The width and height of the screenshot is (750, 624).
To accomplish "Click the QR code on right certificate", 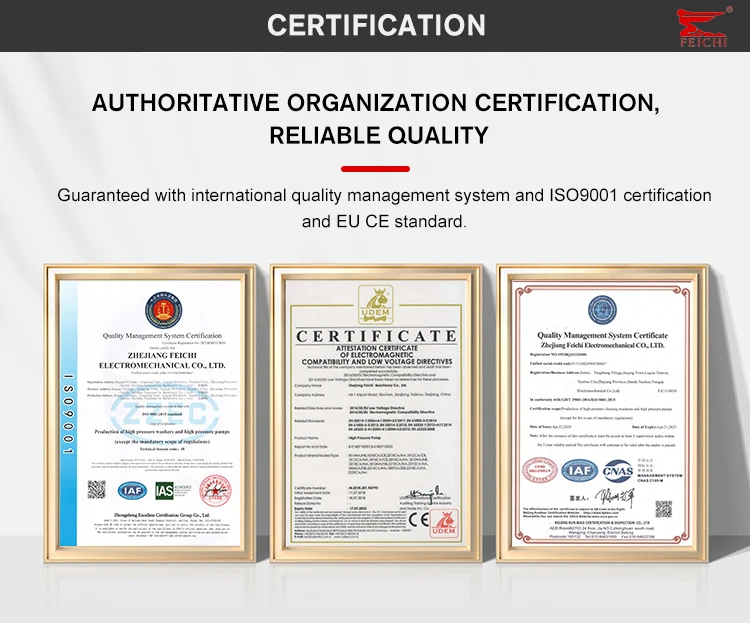I will tap(663, 509).
